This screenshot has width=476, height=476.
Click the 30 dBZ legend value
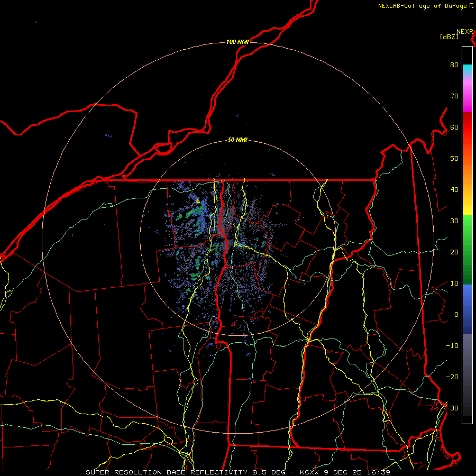pyautogui.click(x=454, y=221)
